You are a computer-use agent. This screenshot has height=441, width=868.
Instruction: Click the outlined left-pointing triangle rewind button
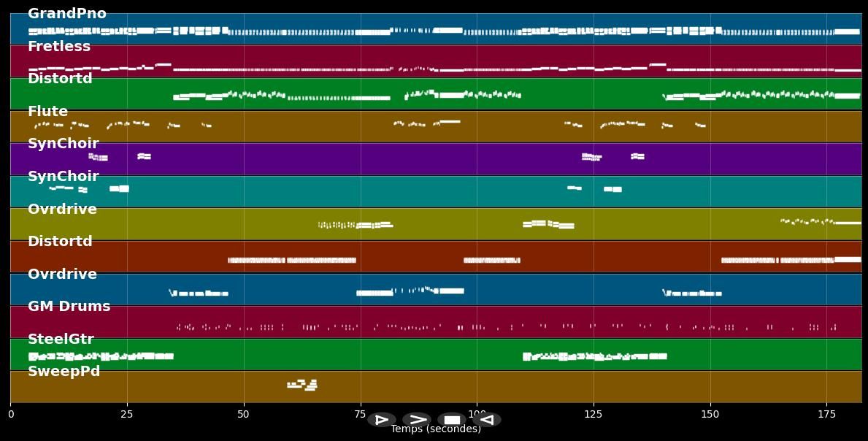pyautogui.click(x=487, y=420)
